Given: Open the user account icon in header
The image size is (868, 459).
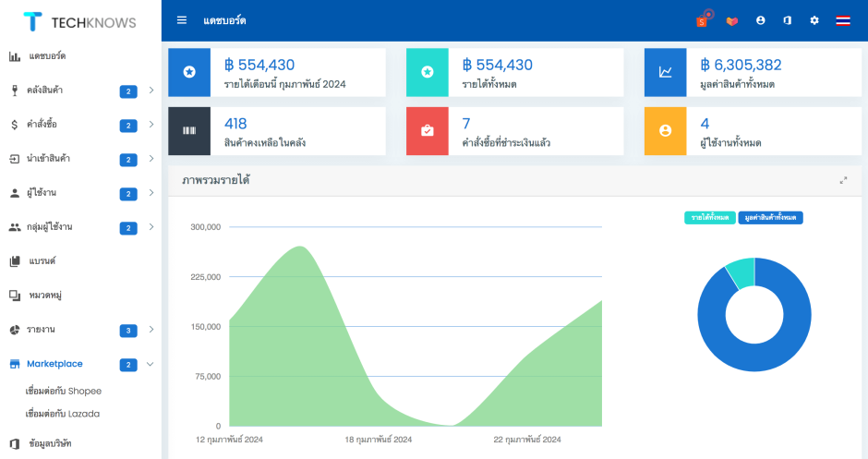Looking at the screenshot, I should click(761, 20).
